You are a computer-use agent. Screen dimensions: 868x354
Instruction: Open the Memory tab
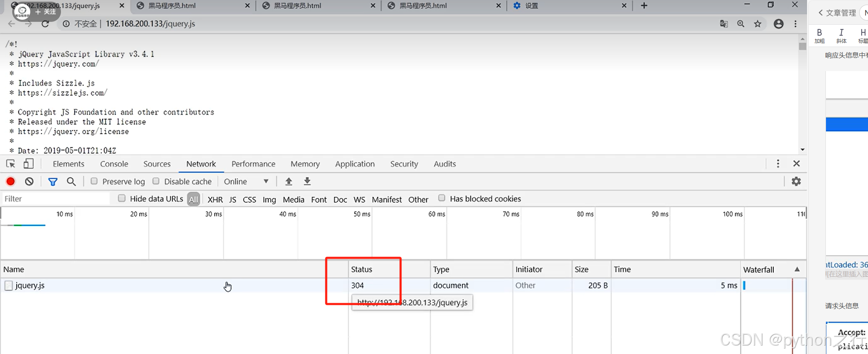(305, 164)
